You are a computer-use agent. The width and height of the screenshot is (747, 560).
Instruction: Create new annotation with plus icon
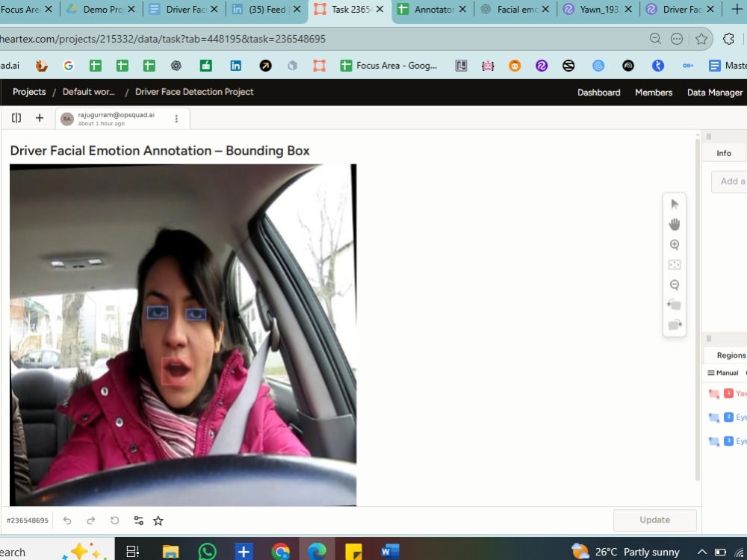(x=40, y=118)
